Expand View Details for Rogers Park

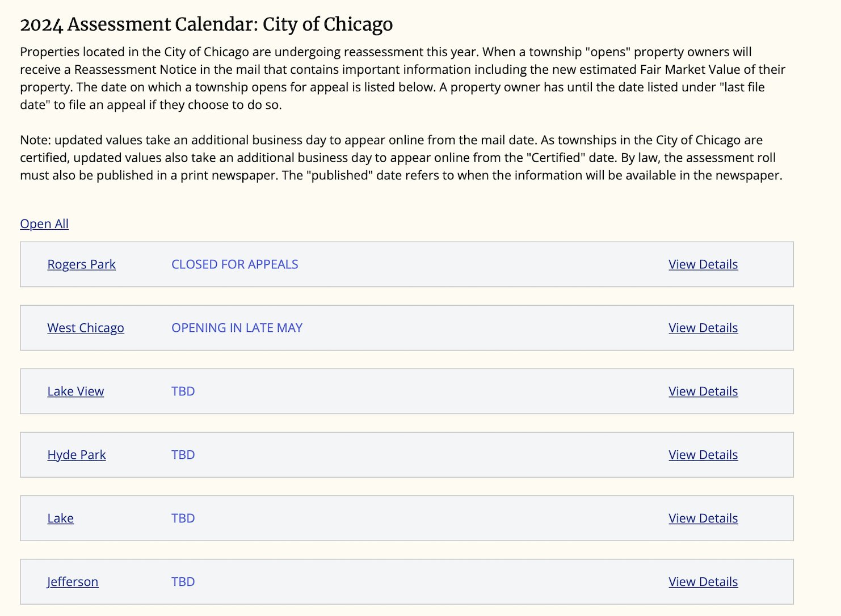click(703, 264)
